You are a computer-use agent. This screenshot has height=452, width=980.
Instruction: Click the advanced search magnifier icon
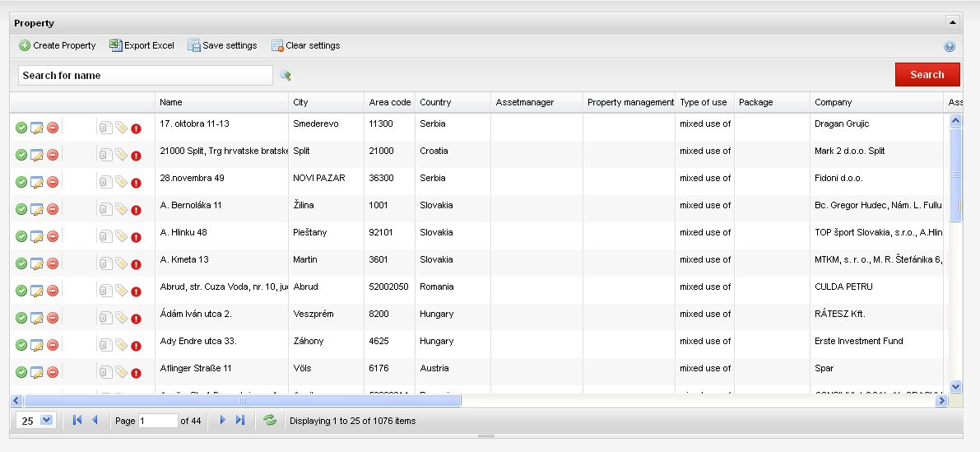285,76
